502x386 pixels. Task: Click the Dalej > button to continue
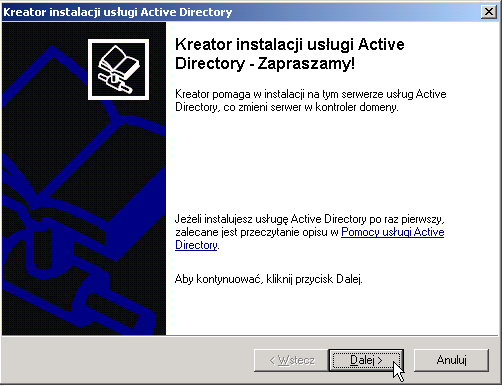click(366, 360)
